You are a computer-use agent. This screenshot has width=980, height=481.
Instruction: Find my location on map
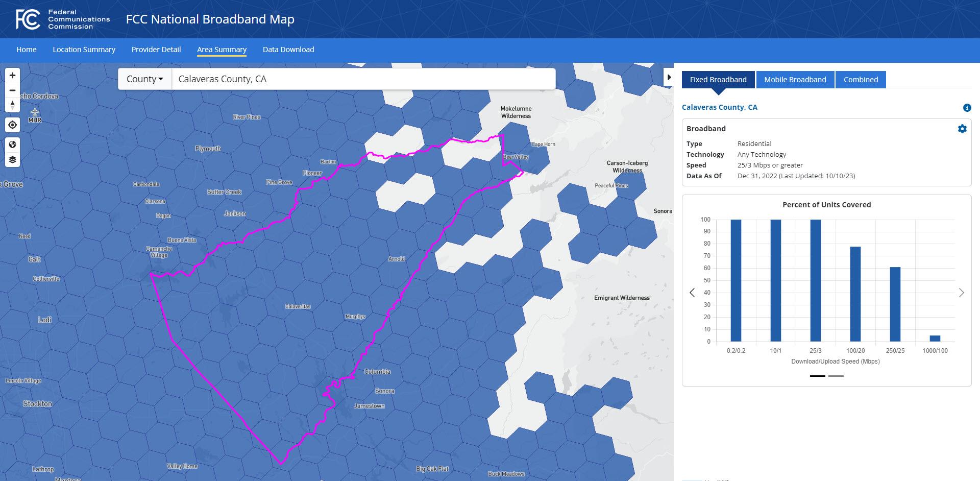click(13, 125)
